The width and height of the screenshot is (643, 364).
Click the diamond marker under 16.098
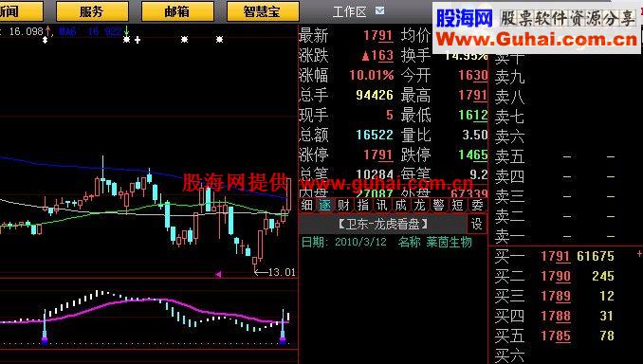pyautogui.click(x=46, y=40)
